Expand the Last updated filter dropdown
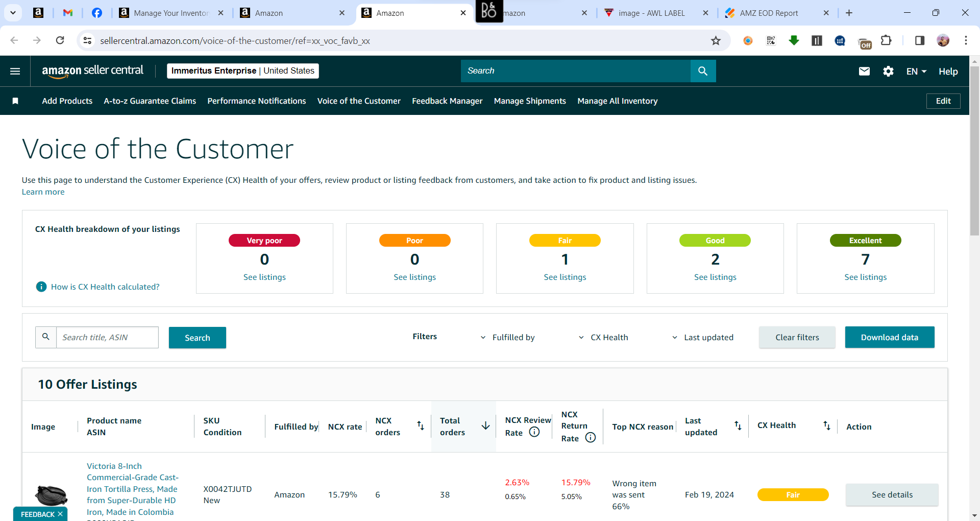This screenshot has width=980, height=521. pos(702,338)
